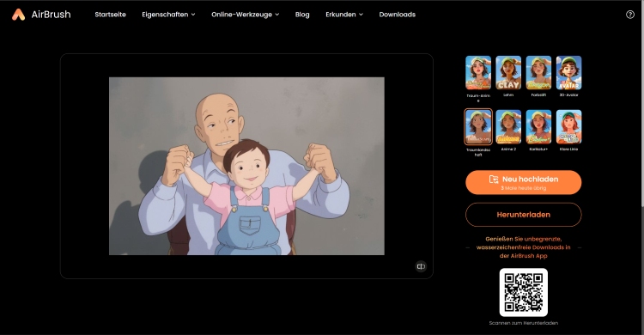The image size is (644, 335).
Task: Click the Herunterladen button
Action: click(523, 215)
